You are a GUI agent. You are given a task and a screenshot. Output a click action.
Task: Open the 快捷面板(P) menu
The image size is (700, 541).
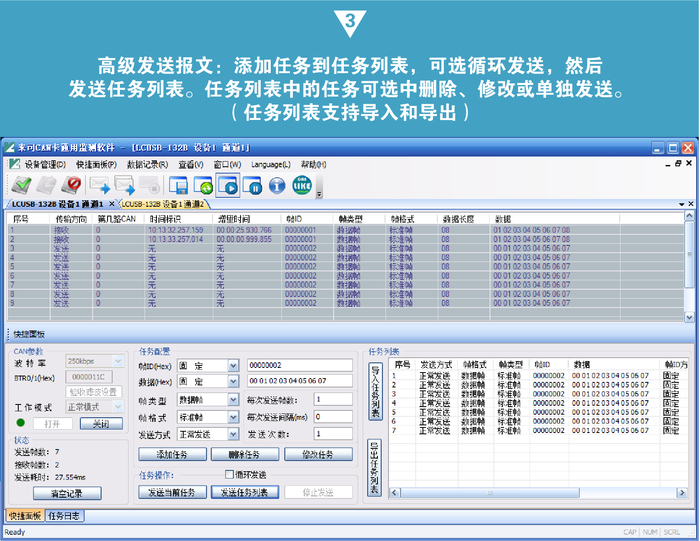click(96, 165)
